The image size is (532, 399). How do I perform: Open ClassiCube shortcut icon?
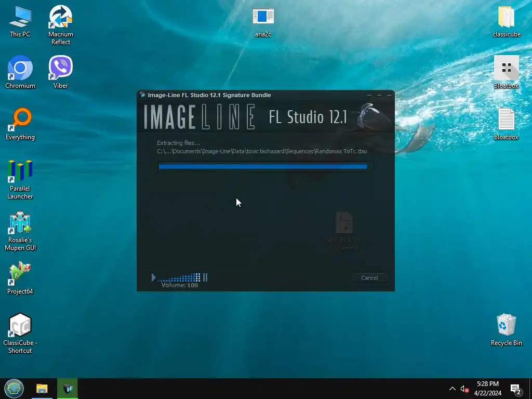tap(20, 333)
